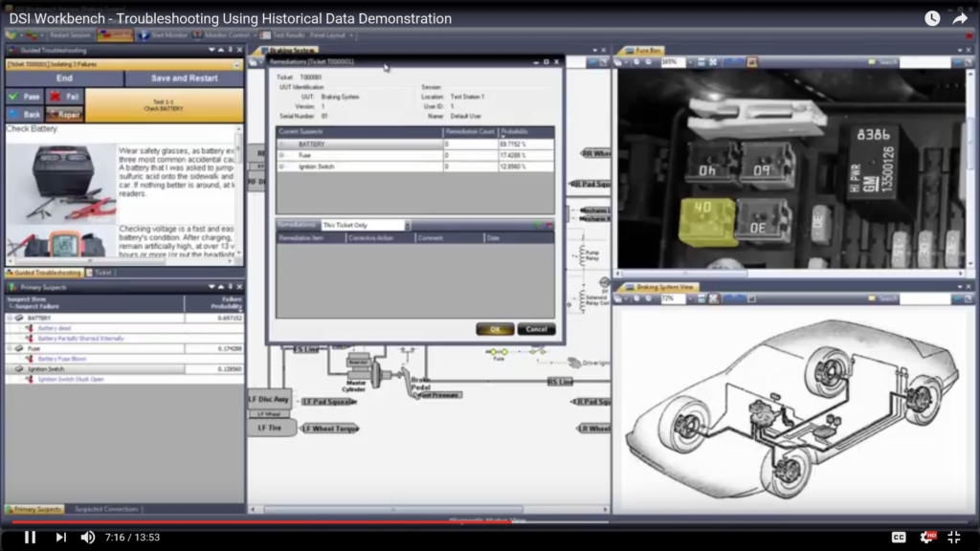
Task: Click the yellow highlighted 40 fuse
Action: (707, 221)
